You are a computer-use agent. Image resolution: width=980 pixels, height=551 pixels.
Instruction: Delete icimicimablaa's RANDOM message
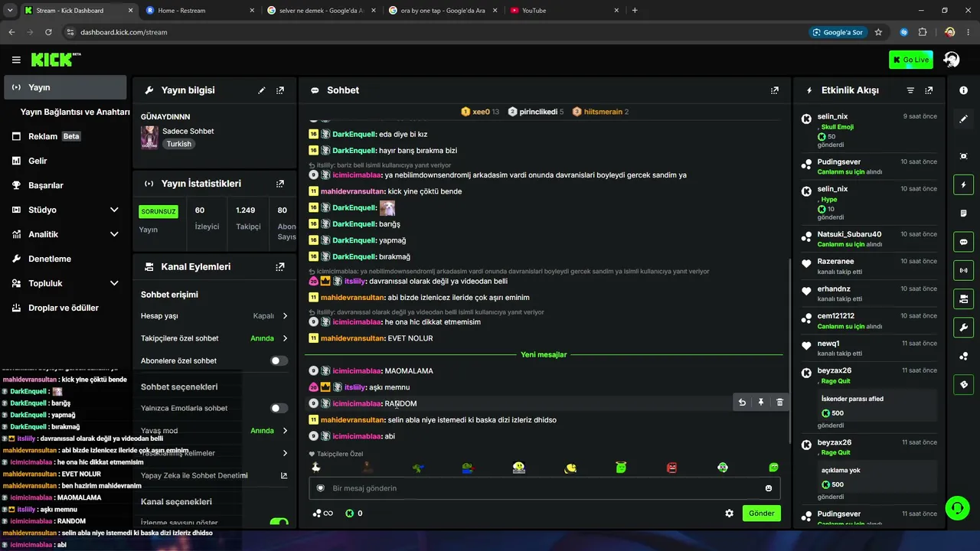click(779, 403)
